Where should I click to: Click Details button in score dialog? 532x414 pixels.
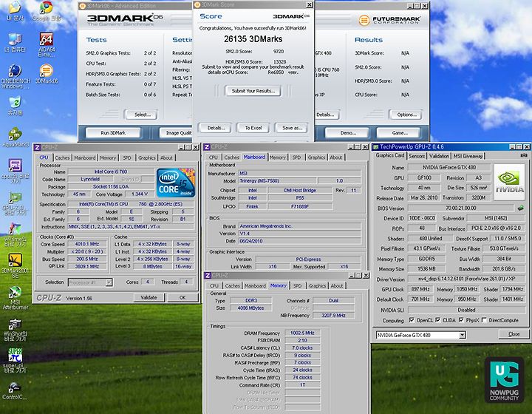[216, 128]
